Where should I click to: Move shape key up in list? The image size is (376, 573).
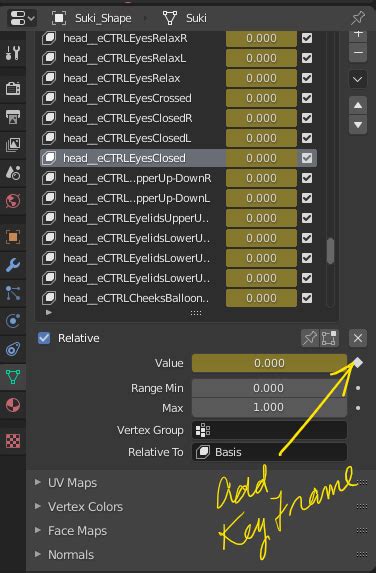pos(358,106)
